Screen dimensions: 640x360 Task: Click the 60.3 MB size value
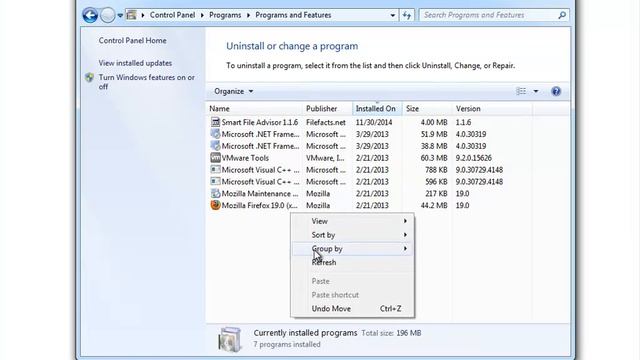[x=434, y=158]
